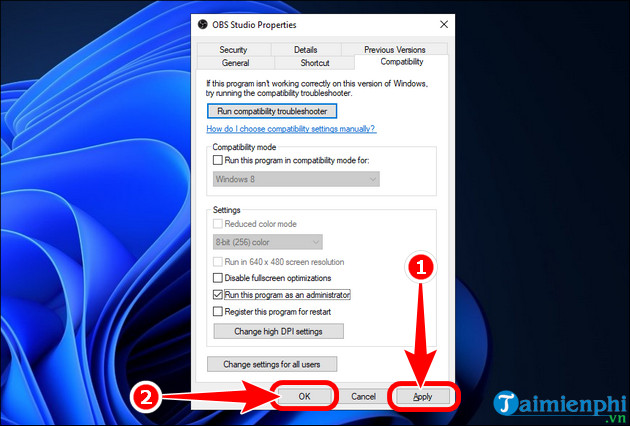Screen dimensions: 630x426
Task: Click the OBS Studio icon in title bar
Action: pyautogui.click(x=202, y=25)
